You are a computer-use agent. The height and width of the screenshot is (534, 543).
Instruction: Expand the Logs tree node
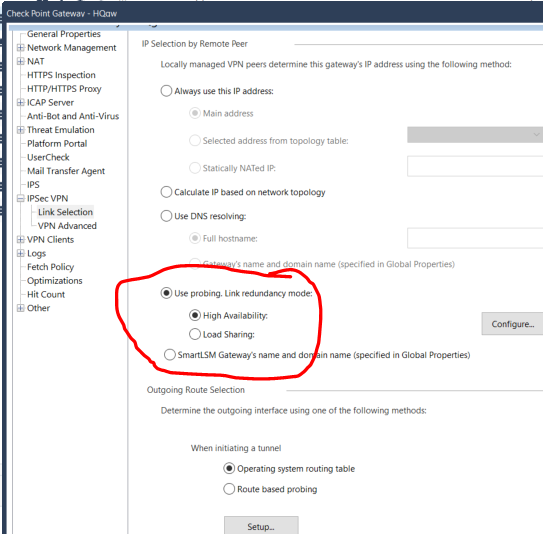(21, 253)
